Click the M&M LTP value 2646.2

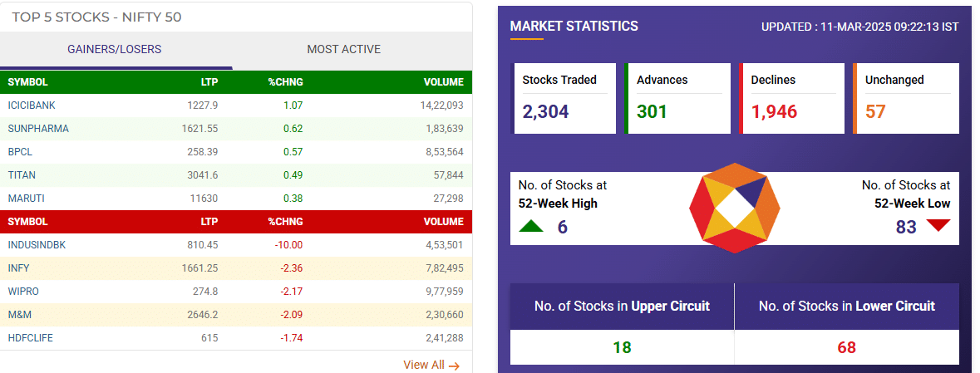tap(203, 314)
